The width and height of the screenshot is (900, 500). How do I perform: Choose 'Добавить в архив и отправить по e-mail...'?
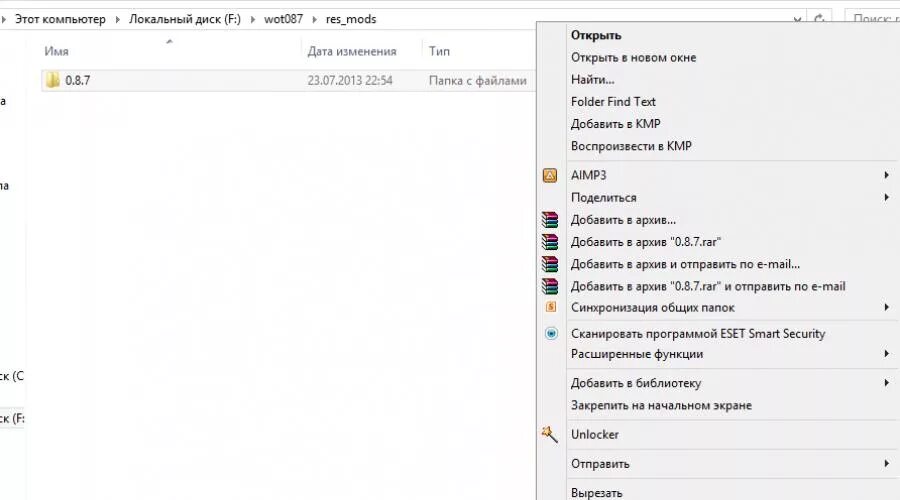685,264
